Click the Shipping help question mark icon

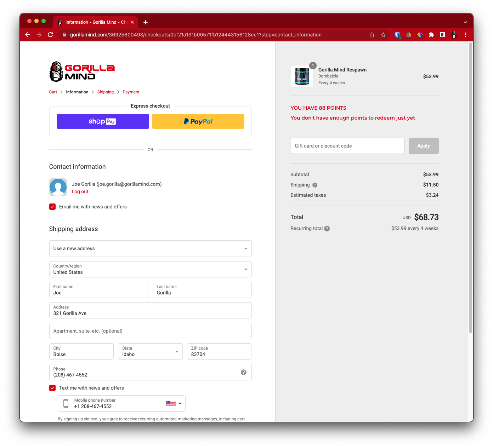click(315, 185)
